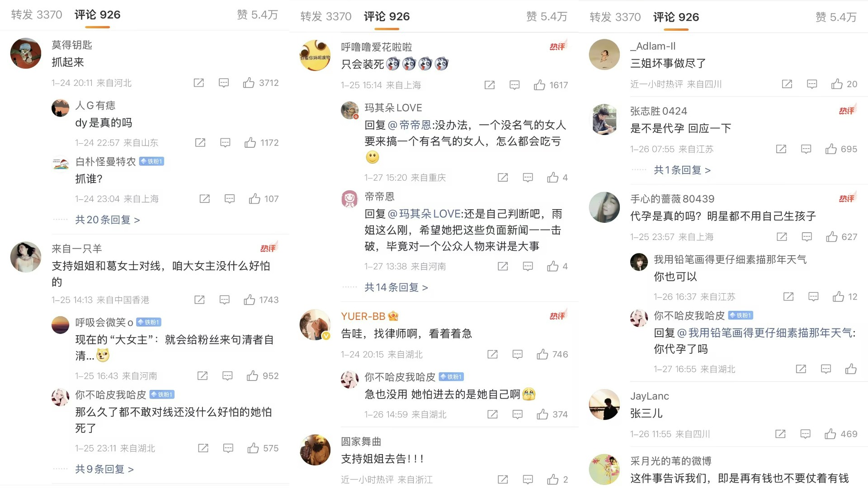Open 莫得钥匙's profile avatar
This screenshot has width=868, height=488.
point(26,53)
